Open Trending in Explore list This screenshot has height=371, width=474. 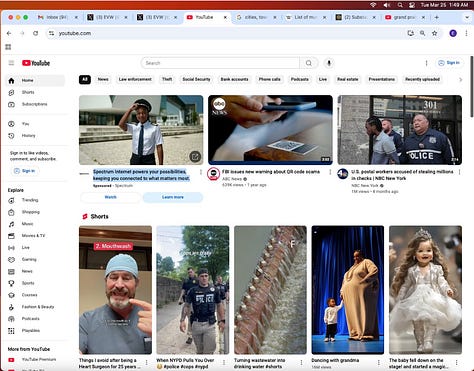click(35, 200)
